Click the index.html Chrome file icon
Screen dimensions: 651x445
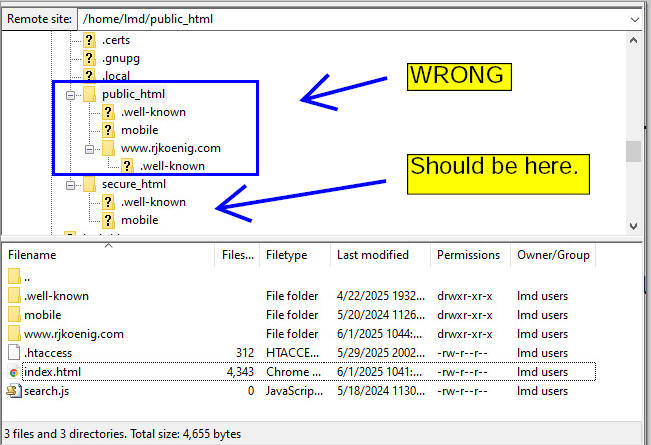(13, 372)
